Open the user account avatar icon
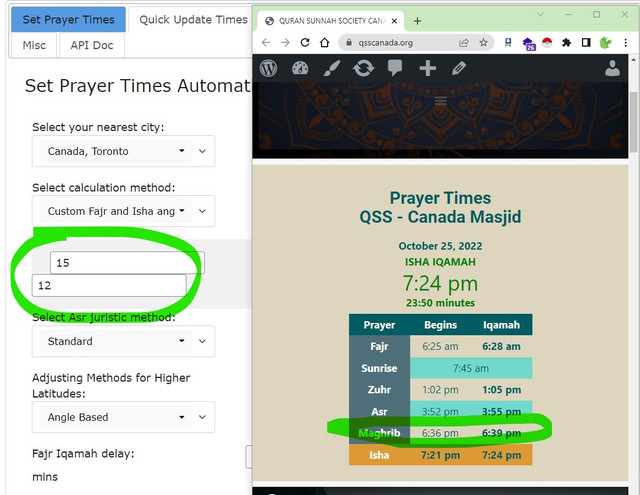640x495 pixels. [612, 68]
